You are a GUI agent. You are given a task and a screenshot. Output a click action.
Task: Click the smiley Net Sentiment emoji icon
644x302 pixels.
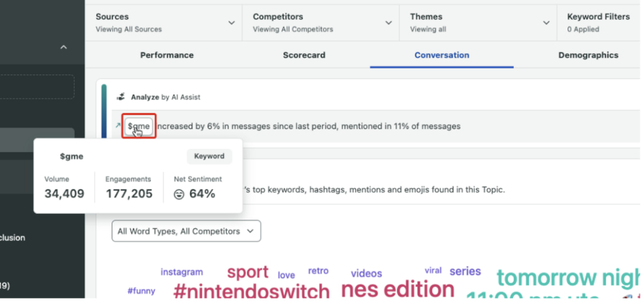pos(179,194)
